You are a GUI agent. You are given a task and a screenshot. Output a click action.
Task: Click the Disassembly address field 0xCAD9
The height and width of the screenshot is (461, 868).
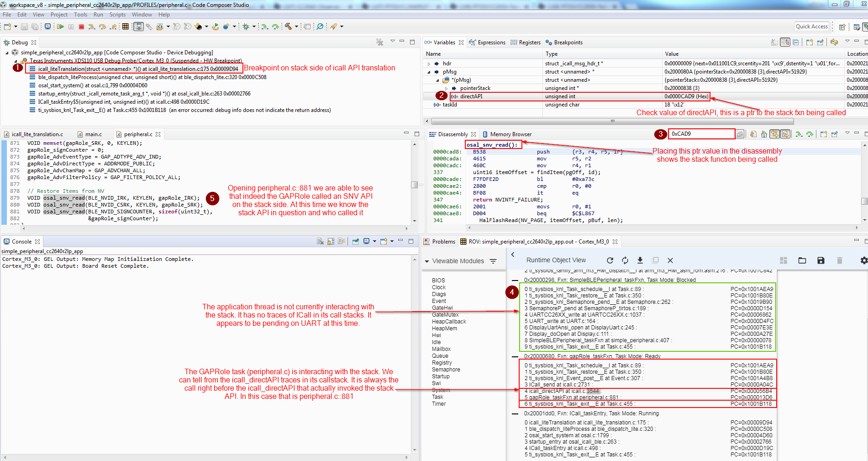click(702, 134)
